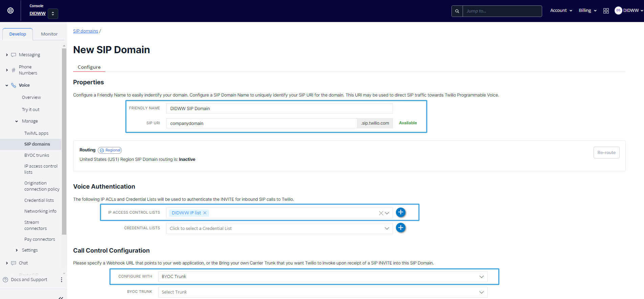Clear all selected IP access control lists
The width and height of the screenshot is (644, 299).
click(381, 213)
